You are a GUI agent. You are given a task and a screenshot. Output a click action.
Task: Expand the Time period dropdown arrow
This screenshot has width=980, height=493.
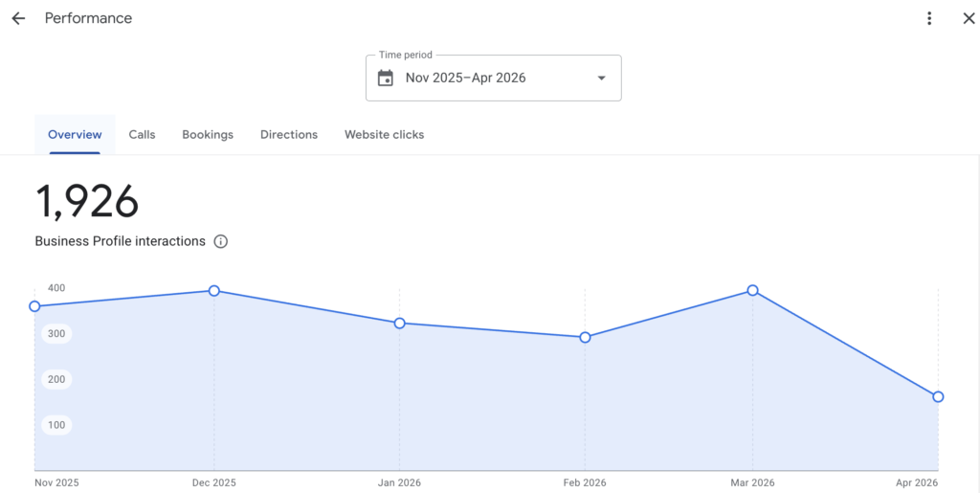click(601, 78)
